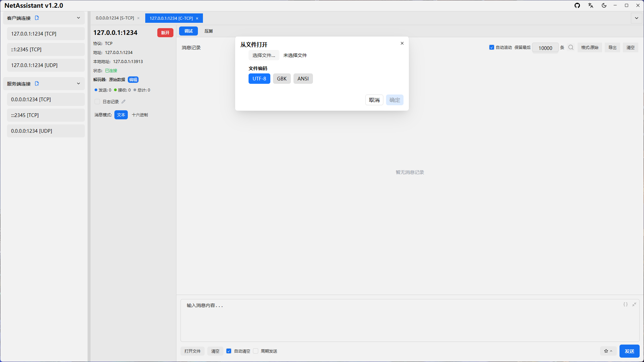644x362 pixels.
Task: Select 文本 message mode
Action: click(x=121, y=115)
